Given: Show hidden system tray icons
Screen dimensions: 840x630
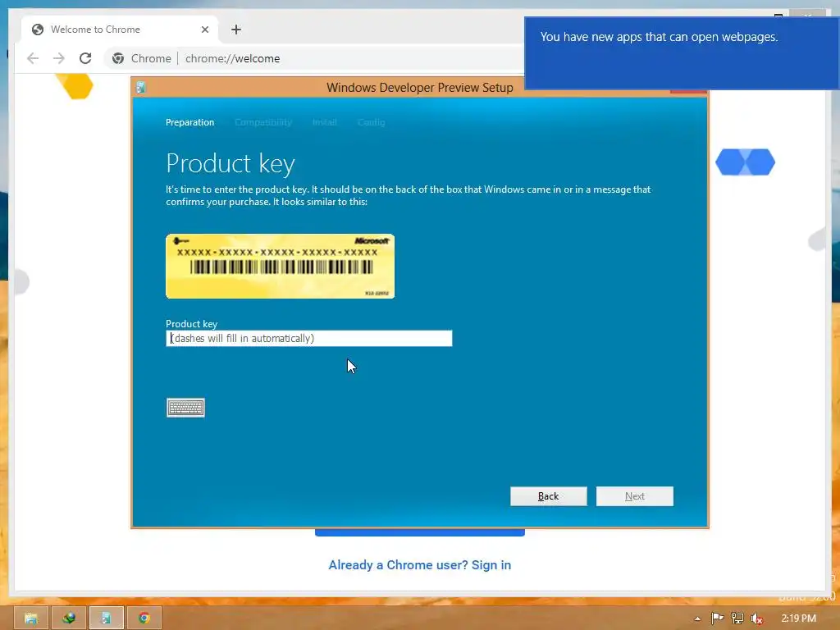Looking at the screenshot, I should pyautogui.click(x=697, y=619).
